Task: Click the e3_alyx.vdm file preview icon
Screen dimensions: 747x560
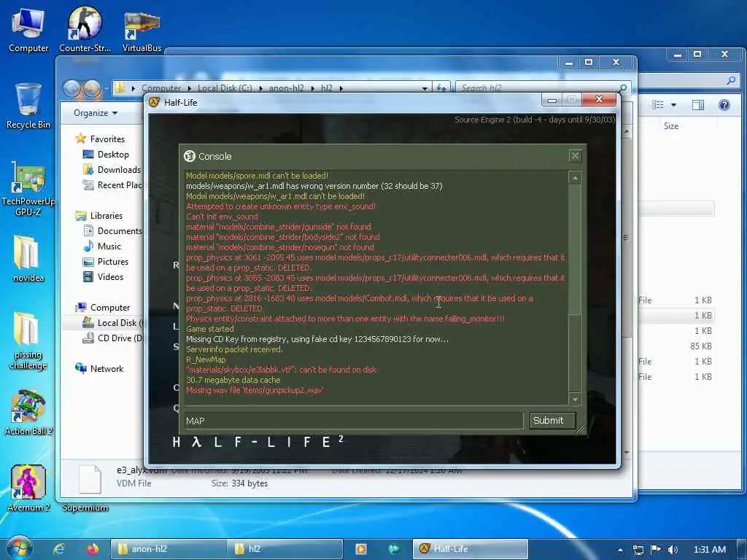Action: tap(90, 479)
